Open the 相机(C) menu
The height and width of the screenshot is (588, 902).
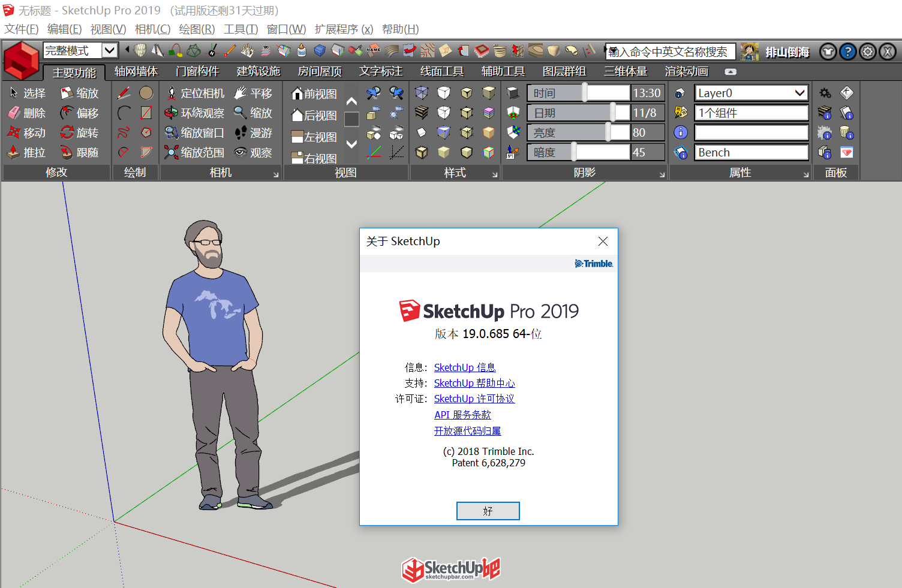152,29
